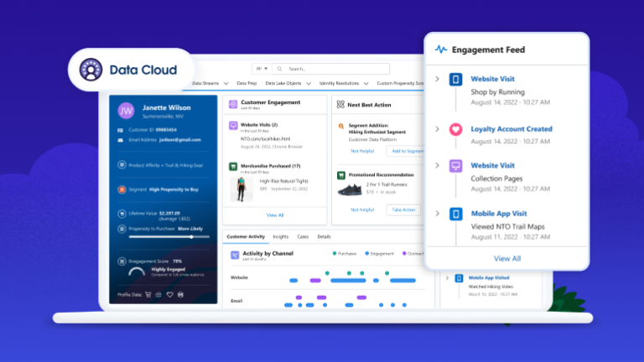This screenshot has width=644, height=362.
Task: Click the shopping cart Profile Data icon
Action: pyautogui.click(x=148, y=295)
